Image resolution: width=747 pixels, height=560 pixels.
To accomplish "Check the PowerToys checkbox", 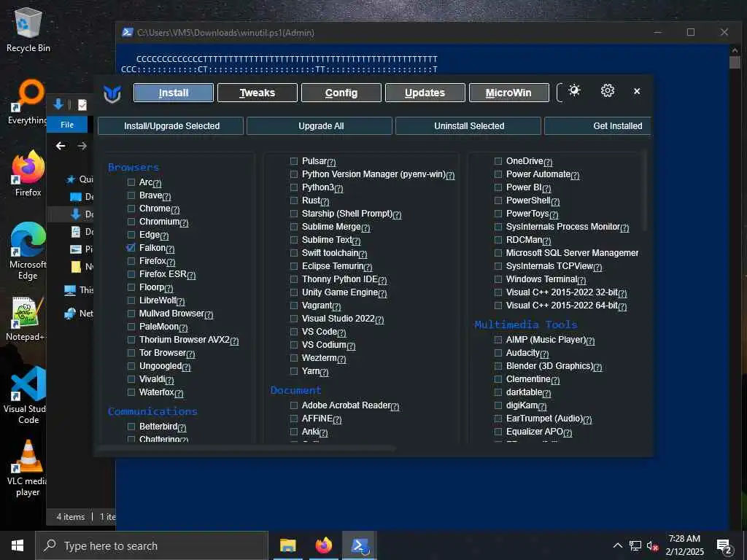I will coord(498,214).
